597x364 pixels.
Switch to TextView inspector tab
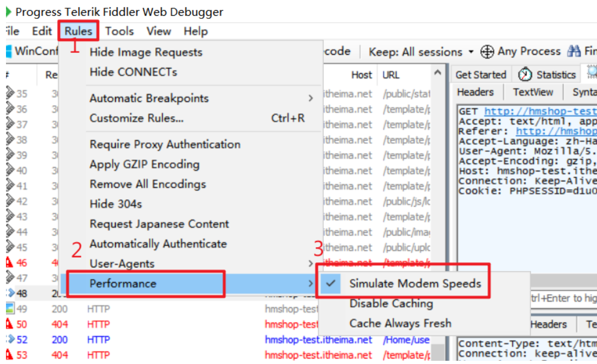coord(533,92)
